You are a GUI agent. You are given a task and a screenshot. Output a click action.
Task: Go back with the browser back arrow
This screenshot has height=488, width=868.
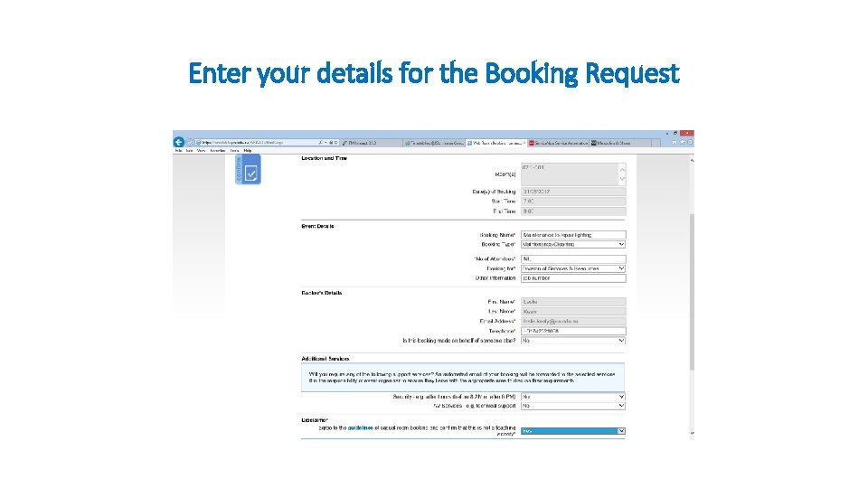coord(179,142)
